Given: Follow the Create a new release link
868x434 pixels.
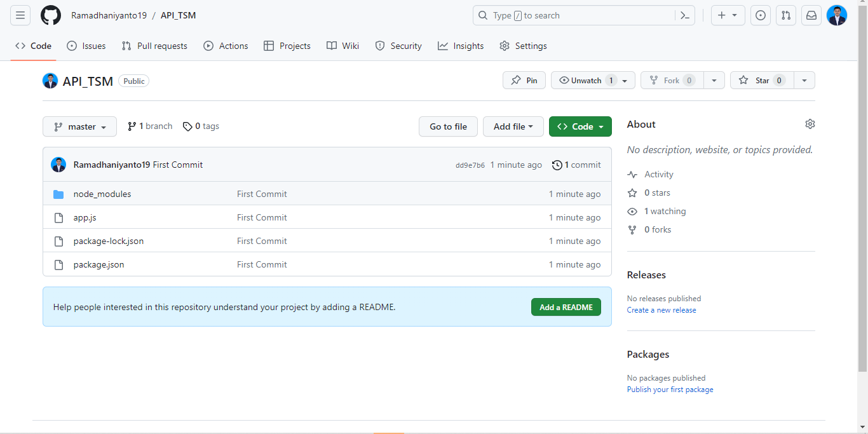Looking at the screenshot, I should [x=661, y=310].
